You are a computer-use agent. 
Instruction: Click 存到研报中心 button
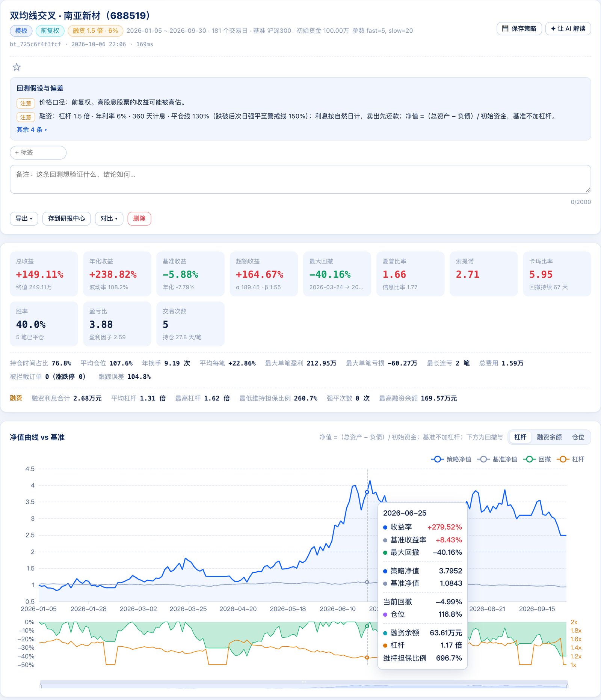(x=66, y=218)
